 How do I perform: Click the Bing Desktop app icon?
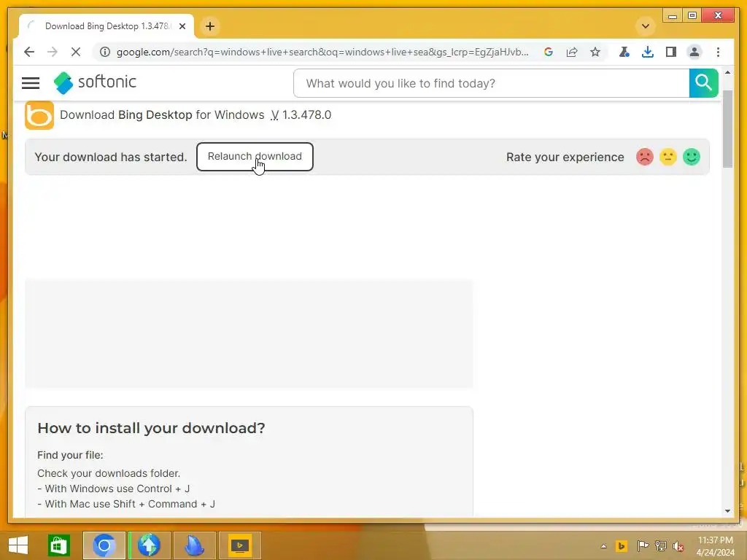click(x=39, y=115)
